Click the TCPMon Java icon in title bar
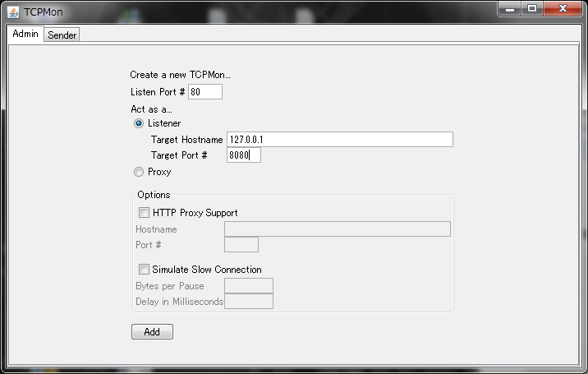The width and height of the screenshot is (588, 374). tap(13, 12)
